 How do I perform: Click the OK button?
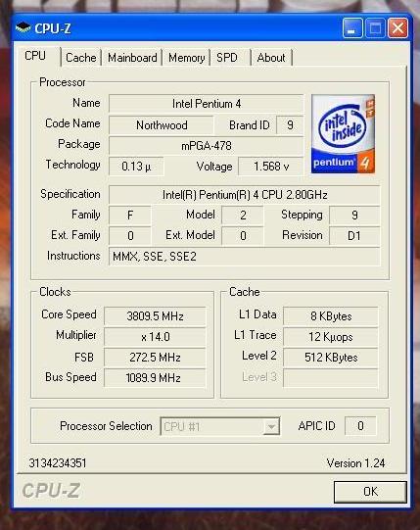click(370, 492)
